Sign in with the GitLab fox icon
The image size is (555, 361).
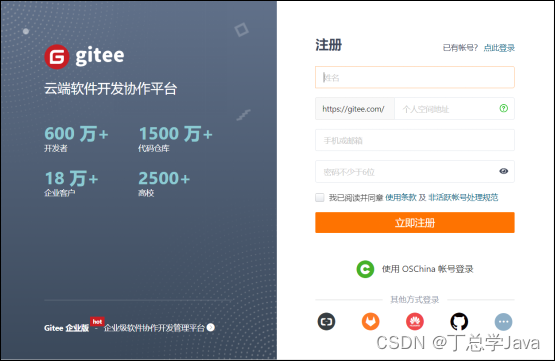tap(370, 322)
